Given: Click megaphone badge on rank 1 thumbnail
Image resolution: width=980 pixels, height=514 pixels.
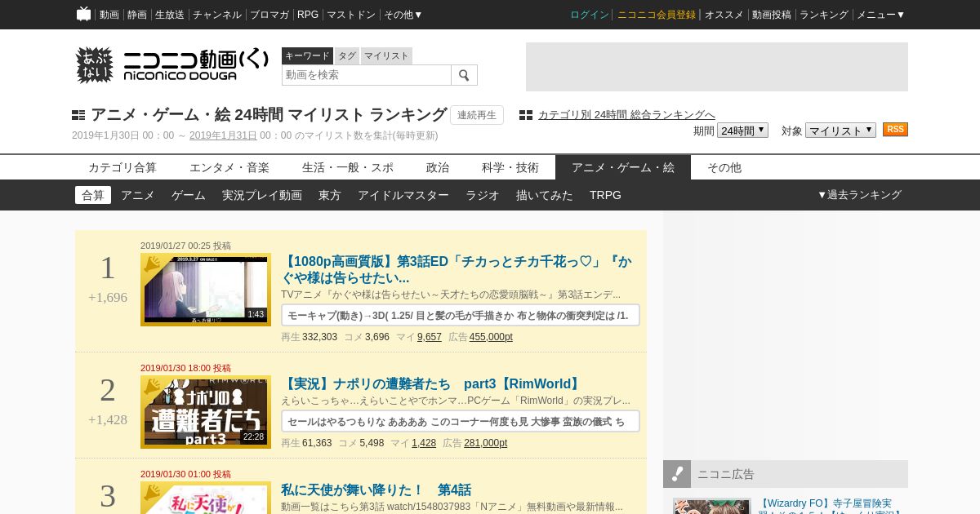Looking at the screenshot, I should tap(152, 264).
